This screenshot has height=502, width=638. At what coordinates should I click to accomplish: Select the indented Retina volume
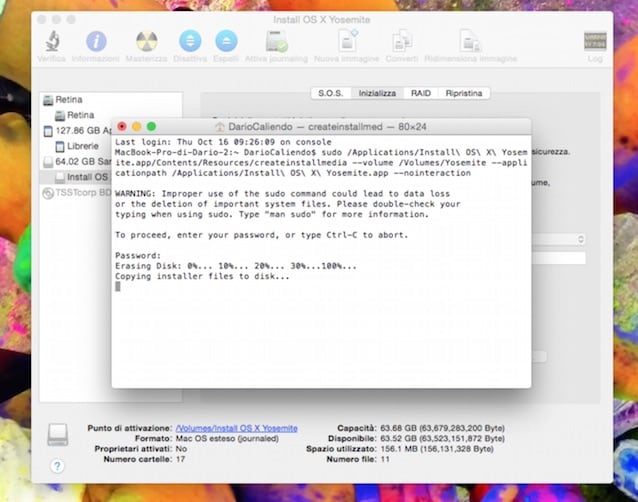(111, 115)
